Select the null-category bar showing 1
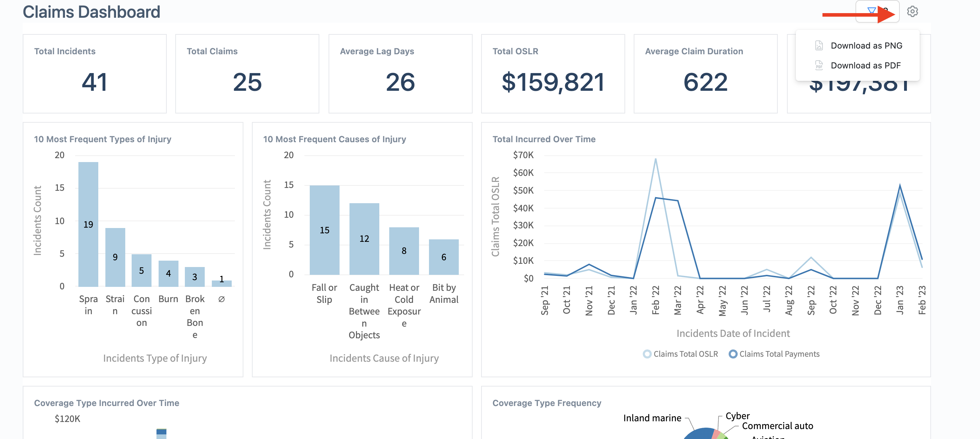 [x=221, y=283]
